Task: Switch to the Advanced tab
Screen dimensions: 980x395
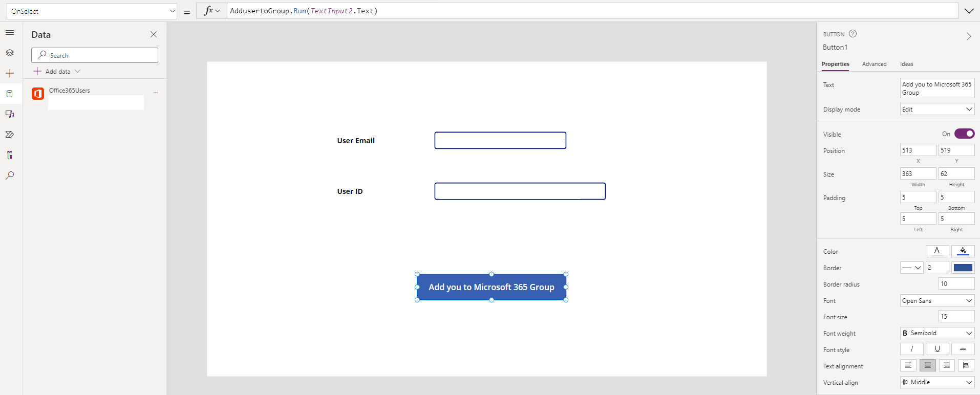Action: (874, 64)
